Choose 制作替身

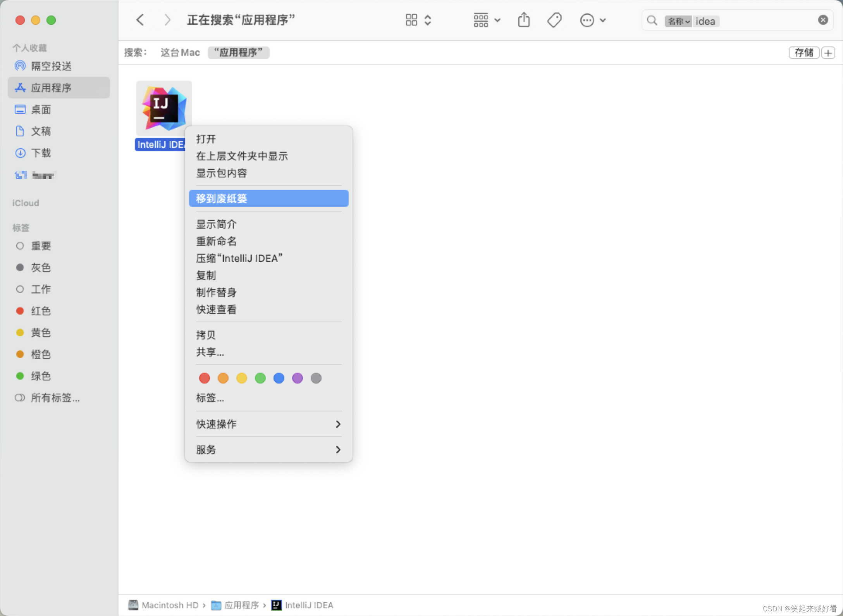point(269,293)
